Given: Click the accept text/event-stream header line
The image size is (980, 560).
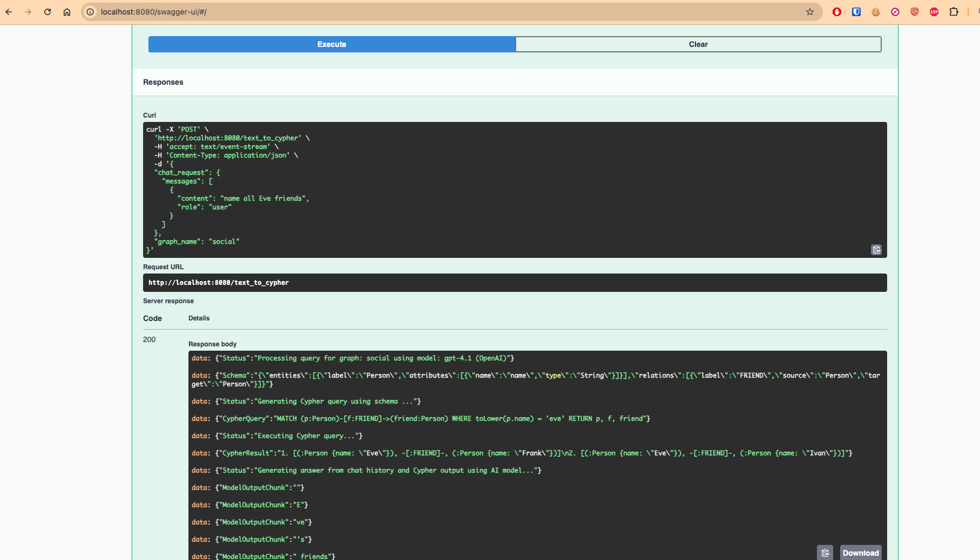Looking at the screenshot, I should pos(217,147).
